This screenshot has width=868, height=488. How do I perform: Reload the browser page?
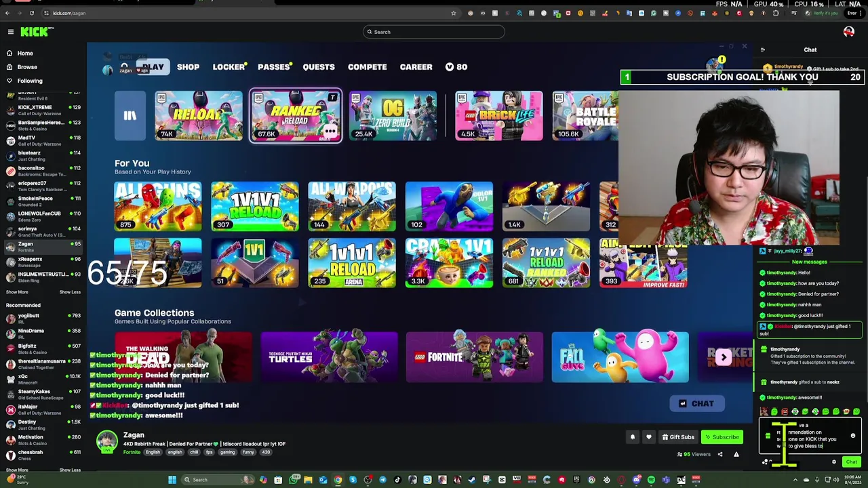coord(32,13)
